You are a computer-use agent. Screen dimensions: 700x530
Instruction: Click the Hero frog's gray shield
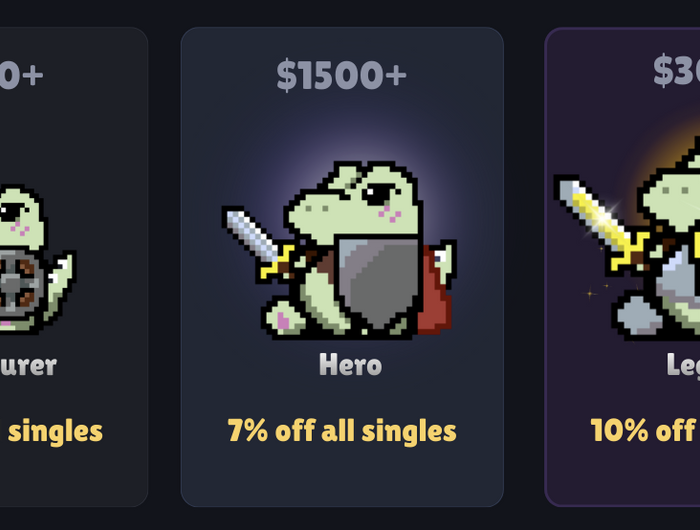pos(379,282)
